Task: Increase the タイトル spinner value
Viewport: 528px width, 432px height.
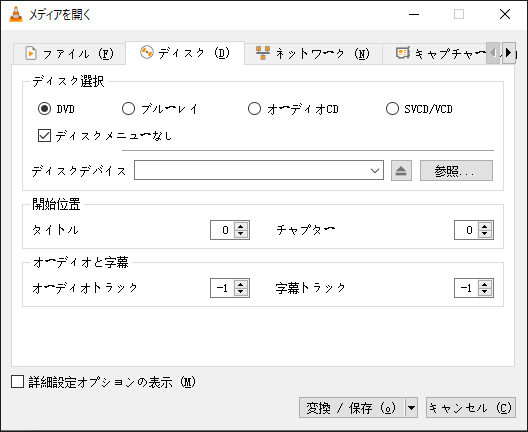Action: pos(241,227)
